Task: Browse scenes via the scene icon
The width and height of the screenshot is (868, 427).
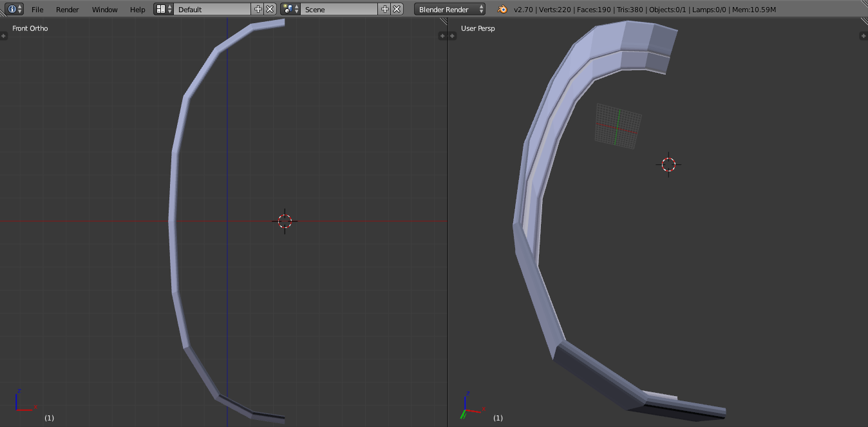Action: click(290, 9)
